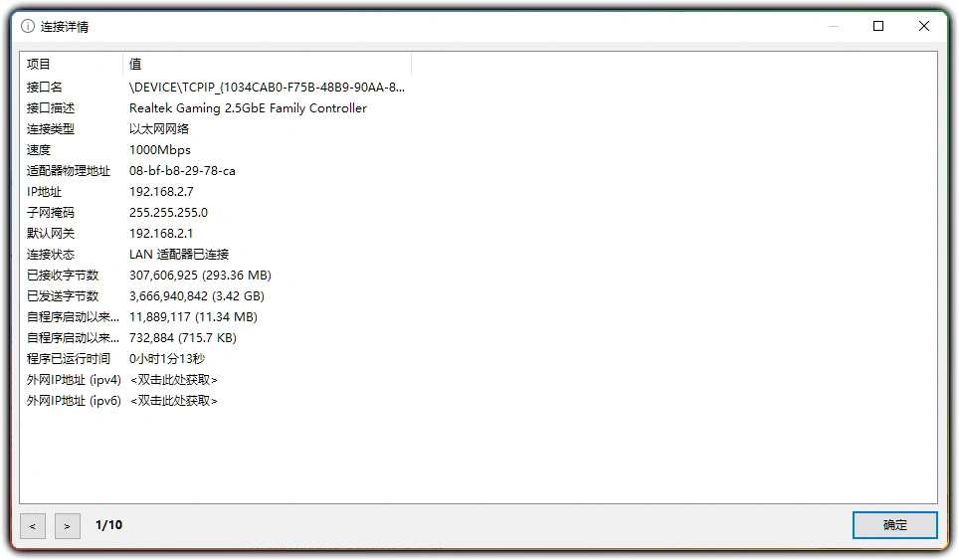This screenshot has width=959, height=560.
Task: Select the 连接类型 以太网网络 row
Action: [x=159, y=129]
